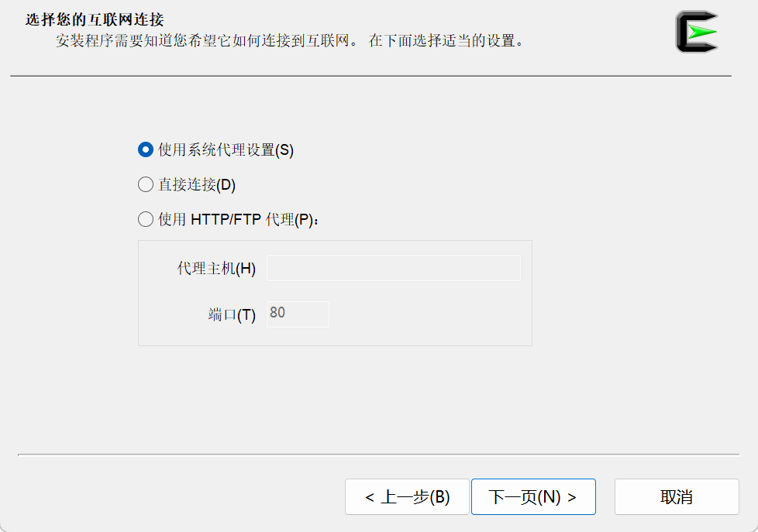Select the 使用系统代理设置(S) radio button

click(146, 149)
